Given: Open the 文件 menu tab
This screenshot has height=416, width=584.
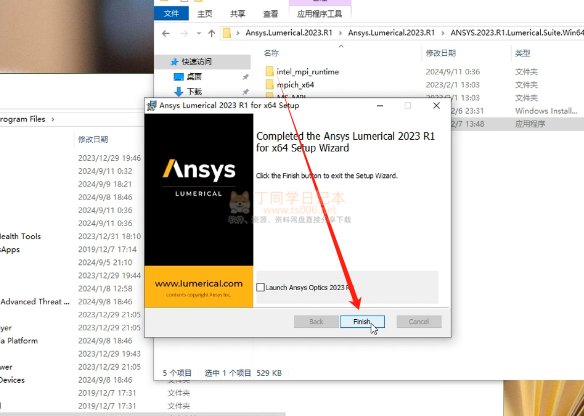Looking at the screenshot, I should click(171, 14).
